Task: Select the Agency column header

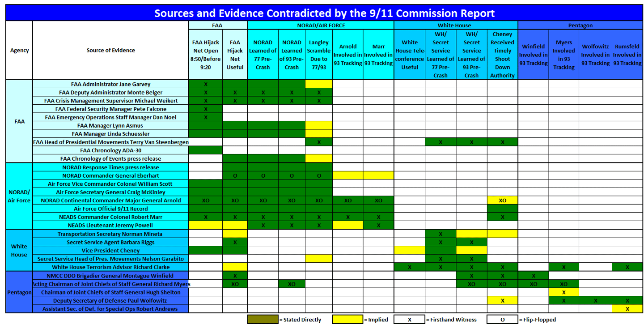Action: point(19,50)
